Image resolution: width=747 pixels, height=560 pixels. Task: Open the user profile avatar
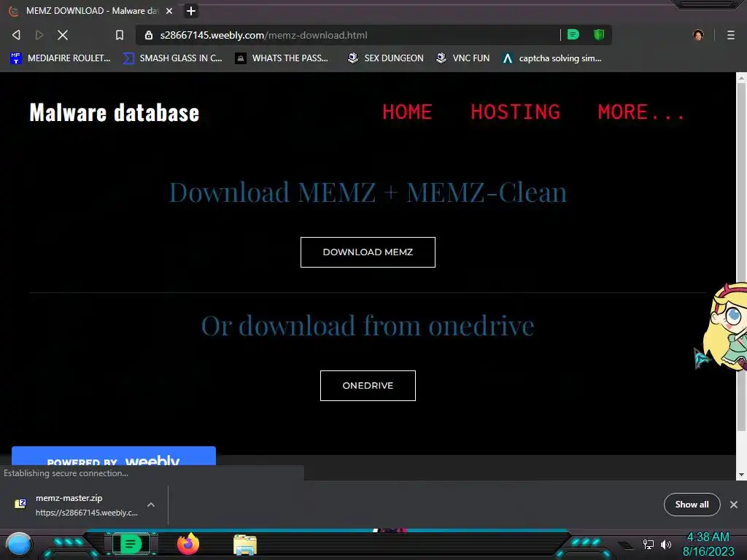point(698,35)
